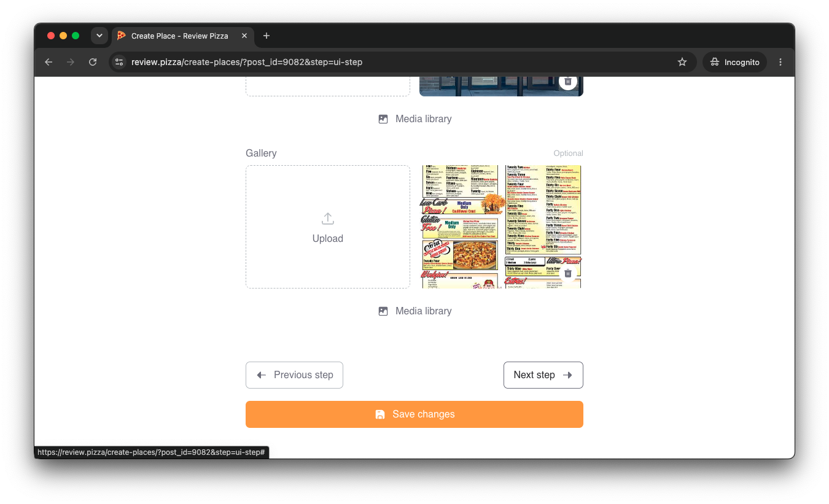Click the pizza menu gallery thumbnail

502,227
